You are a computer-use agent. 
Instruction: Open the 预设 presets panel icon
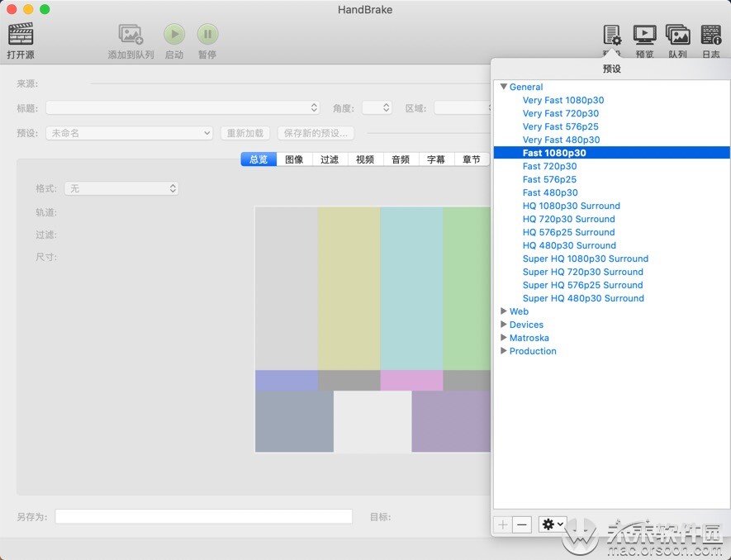point(611,34)
